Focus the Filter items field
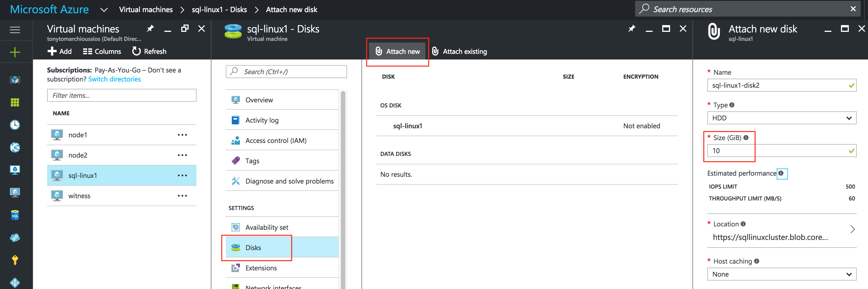This screenshot has height=289, width=868. pyautogui.click(x=122, y=95)
